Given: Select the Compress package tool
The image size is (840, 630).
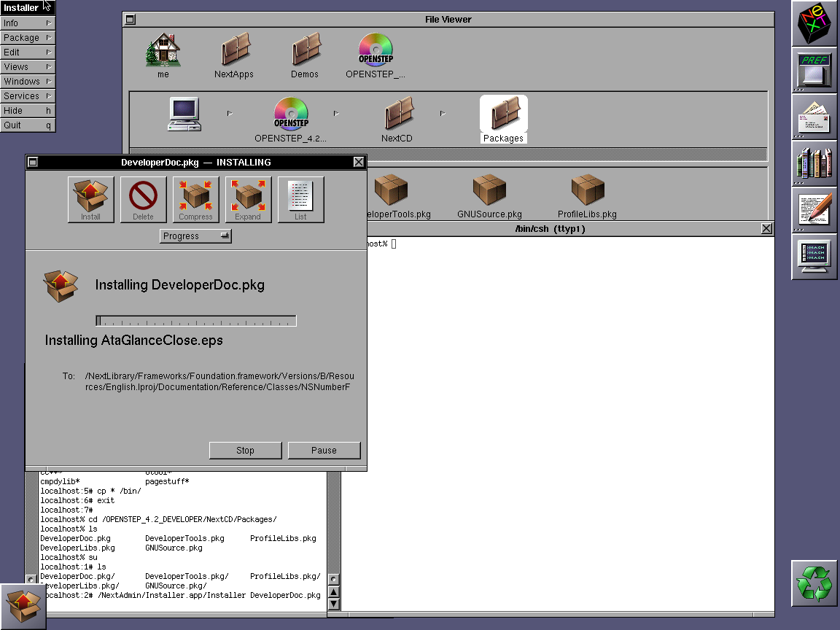Looking at the screenshot, I should (x=195, y=198).
